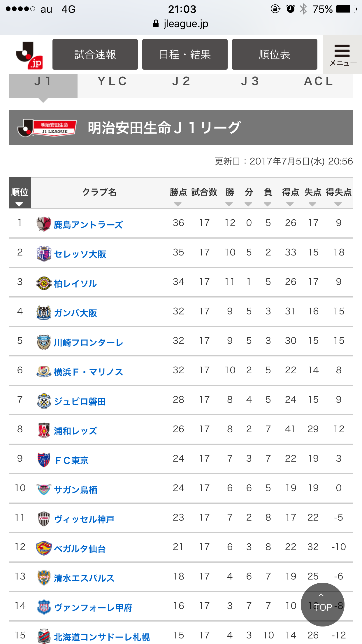
Task: Open 試合速報 live scores button
Action: click(x=95, y=55)
